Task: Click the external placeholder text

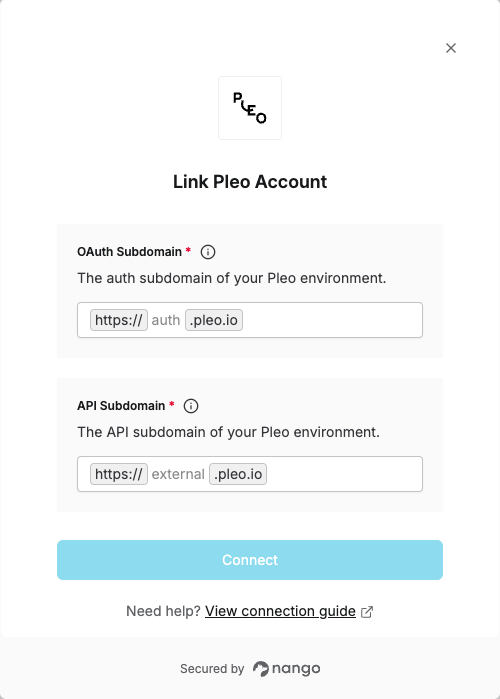Action: pyautogui.click(x=178, y=474)
